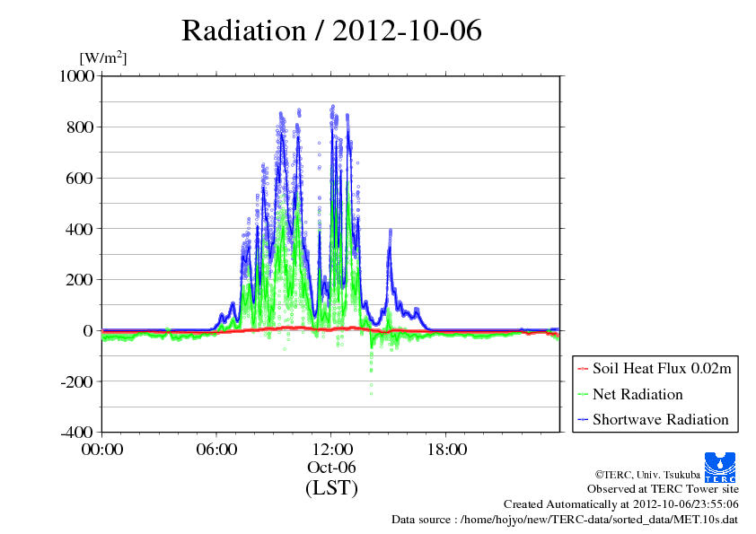Image resolution: width=756 pixels, height=534 pixels.
Task: Click the x-axis label 06:00
Action: click(x=216, y=450)
